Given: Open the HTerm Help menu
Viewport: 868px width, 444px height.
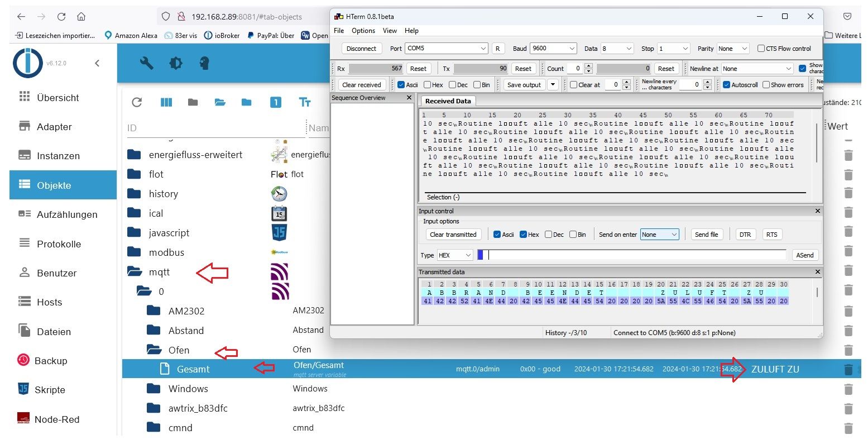Looking at the screenshot, I should (x=411, y=31).
